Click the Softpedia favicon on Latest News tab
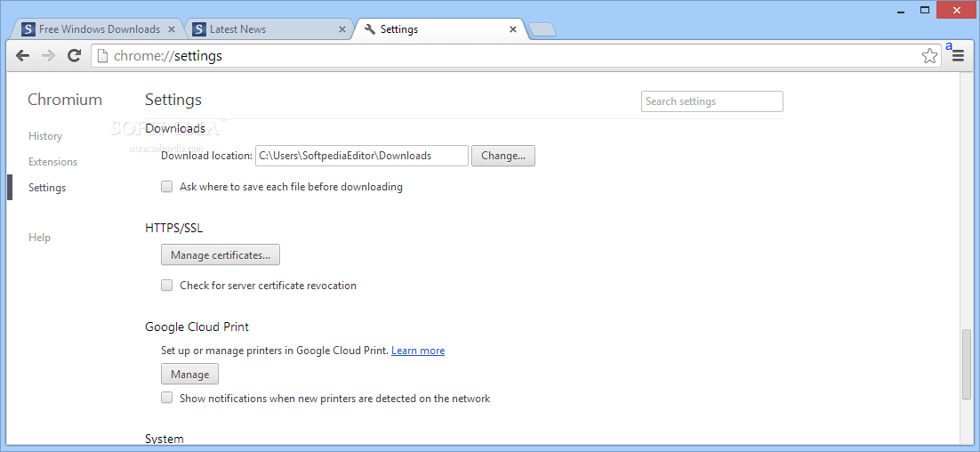This screenshot has height=452, width=980. [x=198, y=29]
